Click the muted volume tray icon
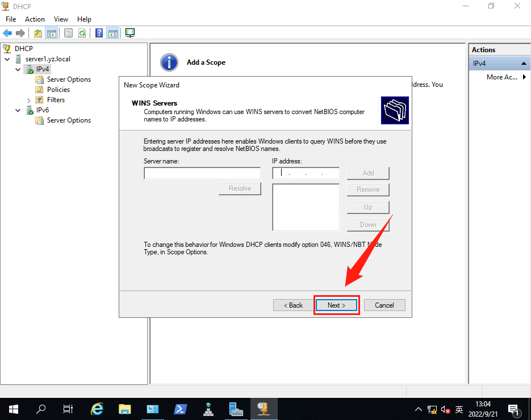Screen dimensions: 531x420 click(x=446, y=410)
